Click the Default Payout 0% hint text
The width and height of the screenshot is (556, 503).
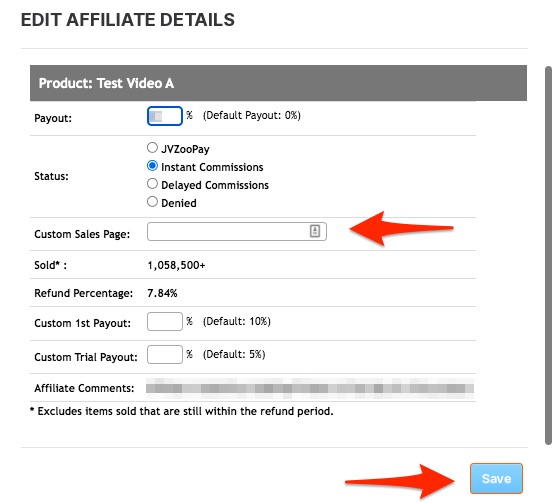coord(252,116)
